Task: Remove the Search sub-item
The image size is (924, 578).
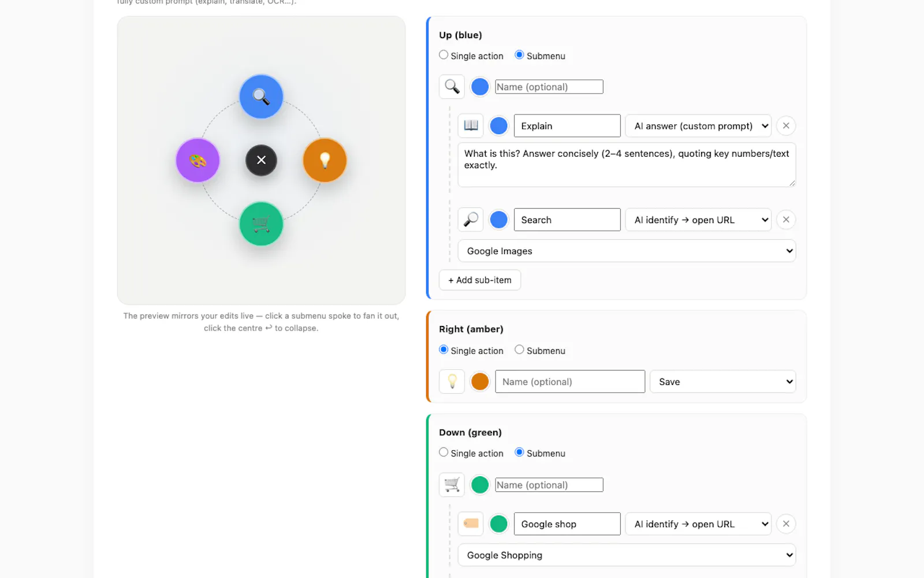Action: 786,220
